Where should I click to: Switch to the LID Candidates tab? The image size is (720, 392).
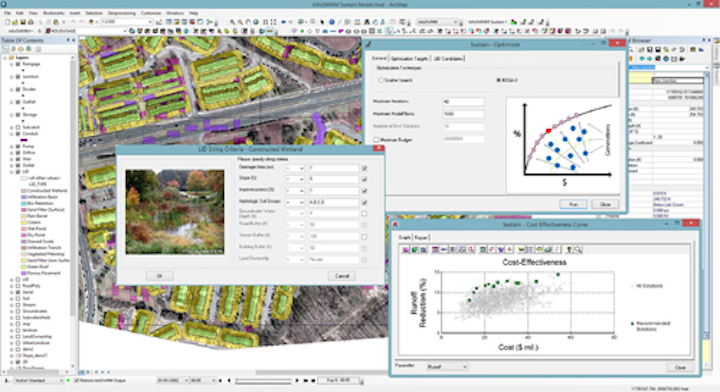coord(449,59)
